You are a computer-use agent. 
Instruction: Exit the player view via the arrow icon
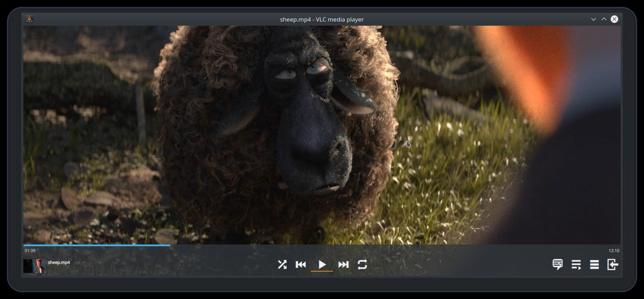point(613,264)
